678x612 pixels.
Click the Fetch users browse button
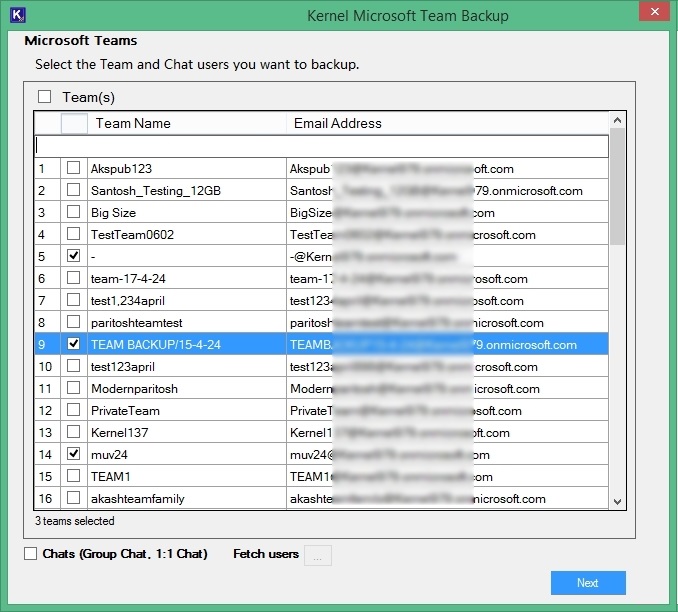[318, 555]
